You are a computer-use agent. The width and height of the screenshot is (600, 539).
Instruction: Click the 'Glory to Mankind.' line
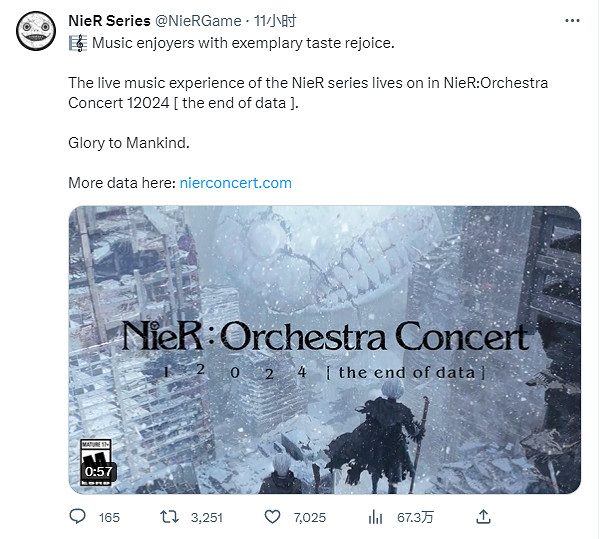pos(128,143)
